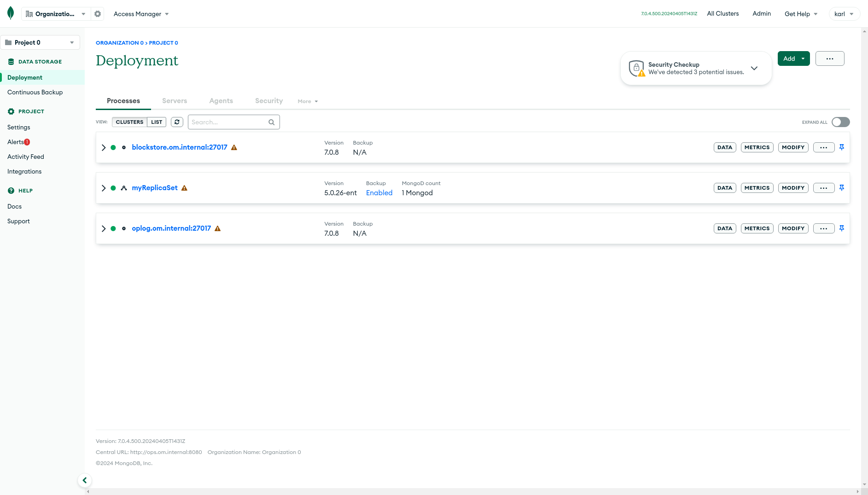
Task: Click green status dot of blockstore row
Action: 113,147
